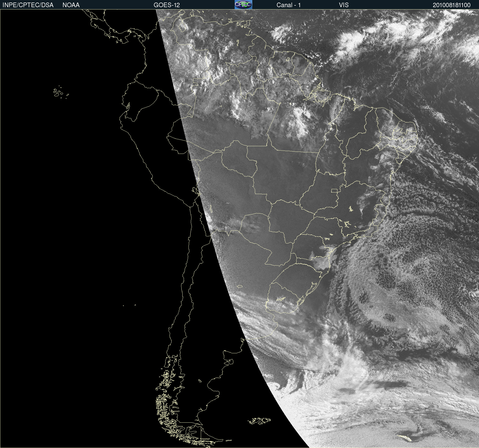The width and height of the screenshot is (479, 448).
Task: Click the INPE/CPTEC/DSA header text
Action: click(28, 5)
